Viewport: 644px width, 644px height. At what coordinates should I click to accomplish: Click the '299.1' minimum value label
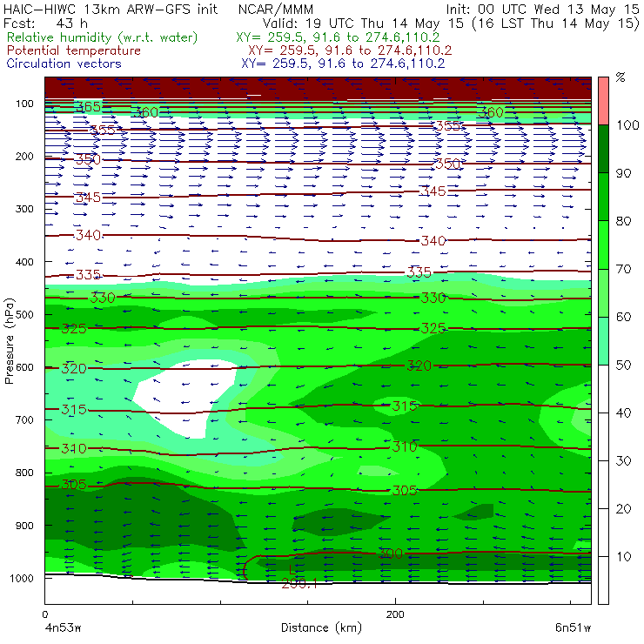[299, 584]
